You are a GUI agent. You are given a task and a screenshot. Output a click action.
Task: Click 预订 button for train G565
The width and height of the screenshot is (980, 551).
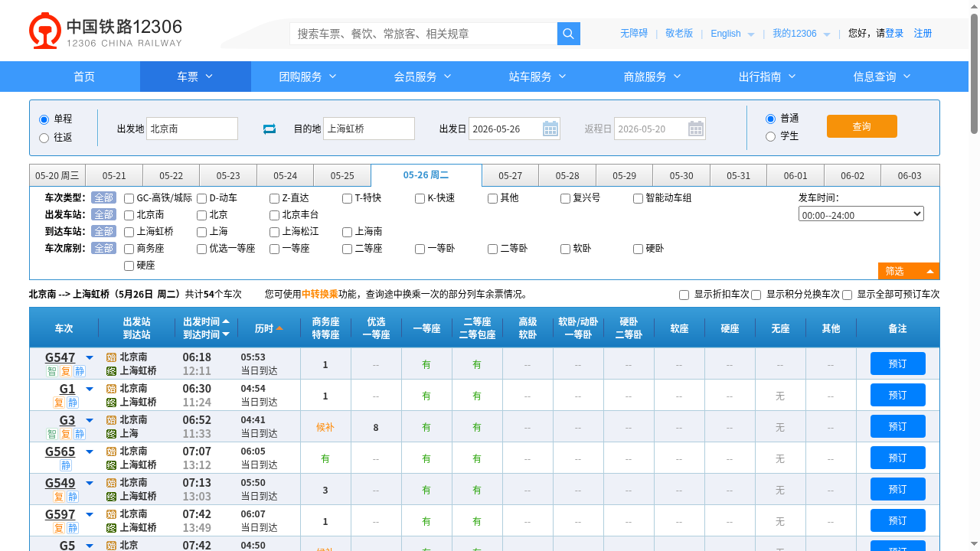click(897, 458)
